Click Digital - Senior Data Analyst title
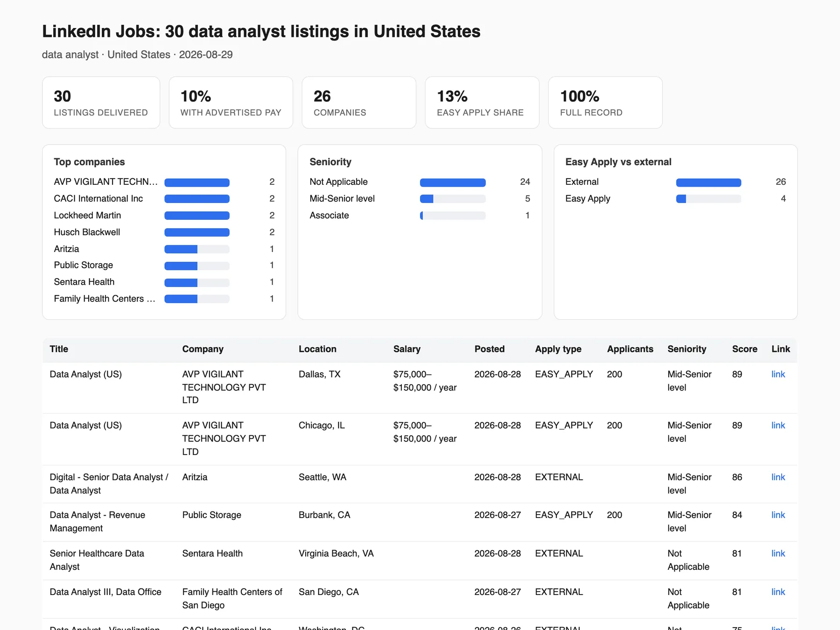 tap(109, 484)
